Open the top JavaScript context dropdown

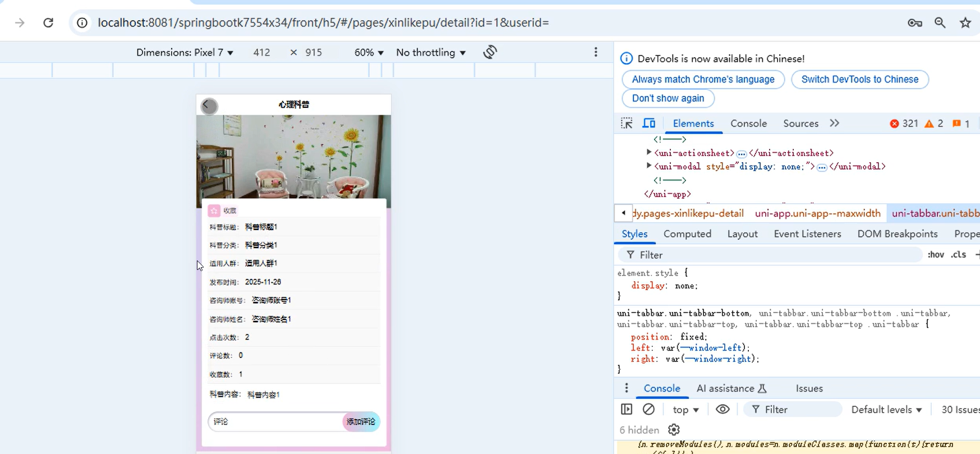[685, 410]
